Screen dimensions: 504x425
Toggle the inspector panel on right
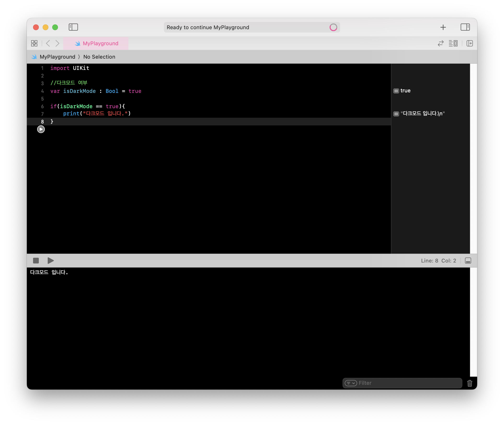(465, 27)
